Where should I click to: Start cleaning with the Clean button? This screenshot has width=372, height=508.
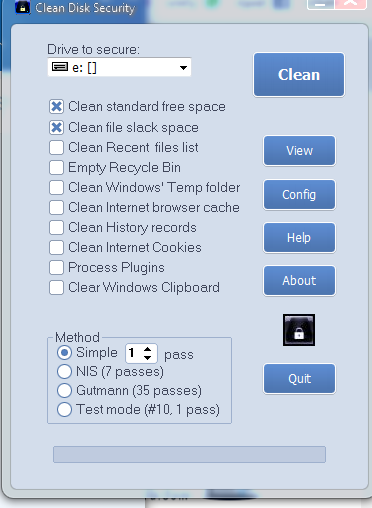pos(299,75)
